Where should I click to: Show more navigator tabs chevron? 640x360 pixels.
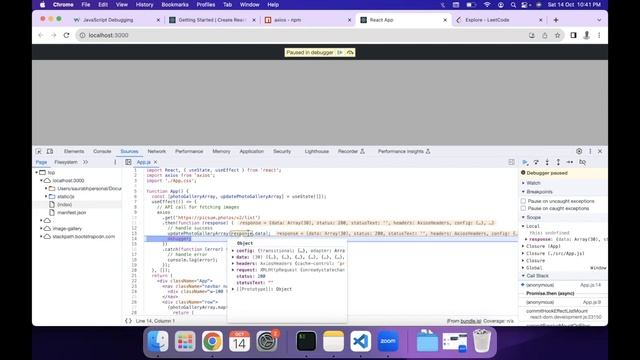[x=85, y=162]
